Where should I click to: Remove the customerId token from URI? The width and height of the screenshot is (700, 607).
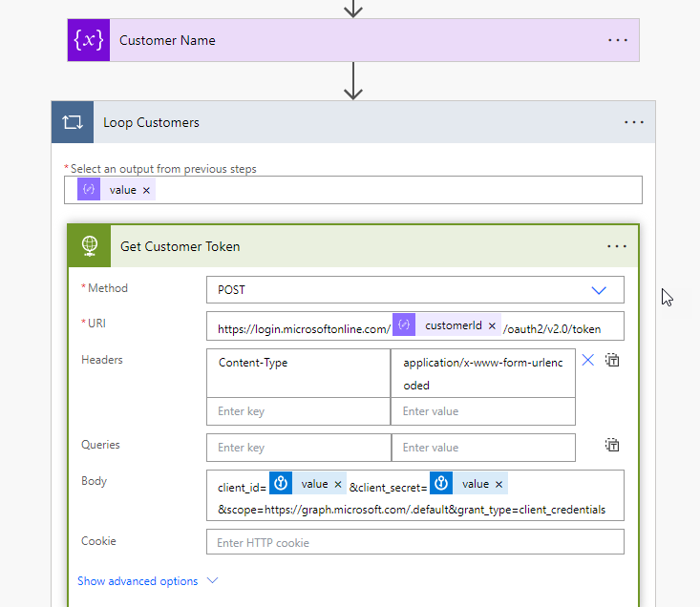point(492,325)
